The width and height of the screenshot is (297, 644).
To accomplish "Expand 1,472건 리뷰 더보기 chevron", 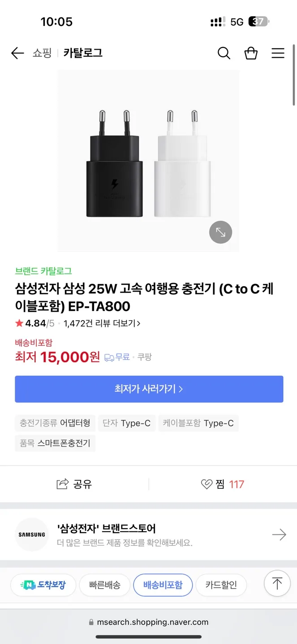I will click(x=138, y=323).
